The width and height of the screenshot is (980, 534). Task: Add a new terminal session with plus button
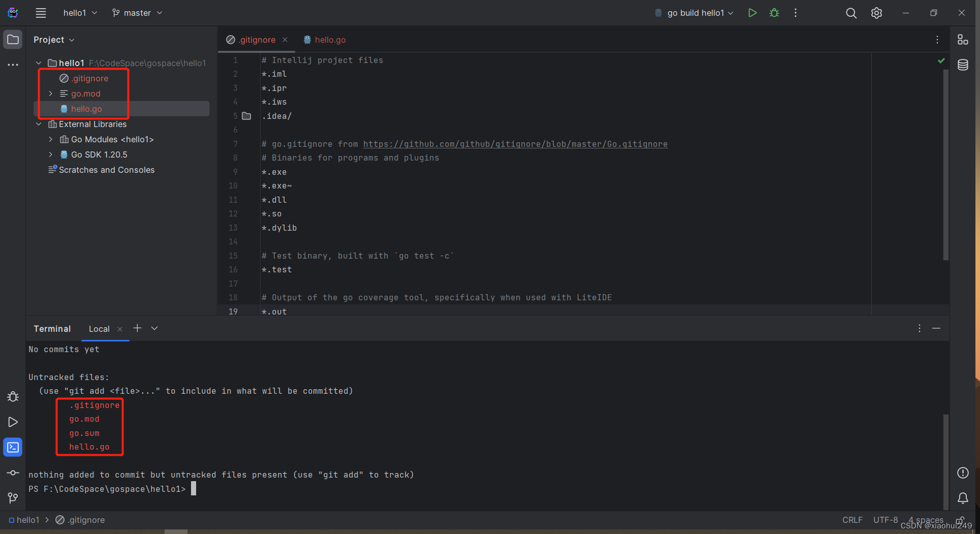pyautogui.click(x=137, y=328)
